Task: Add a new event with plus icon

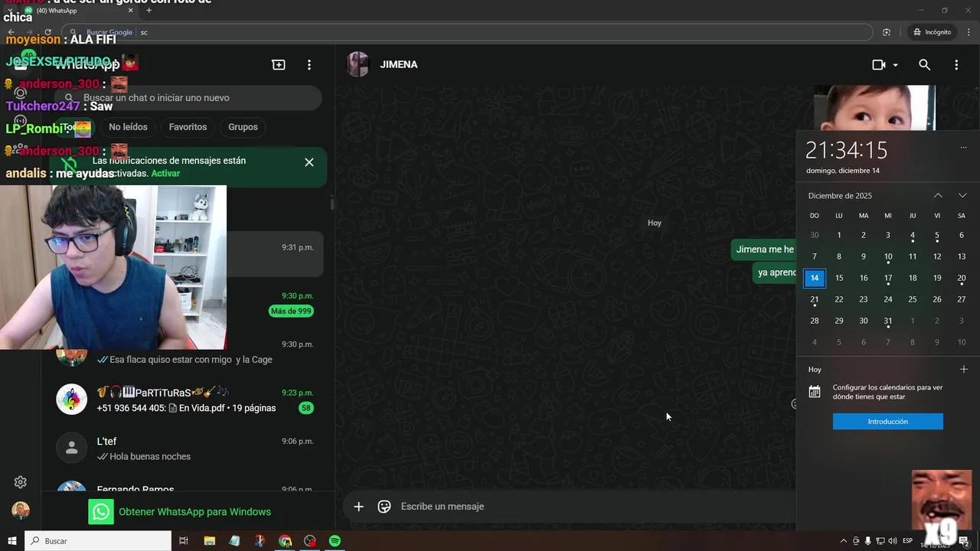Action: coord(963,370)
